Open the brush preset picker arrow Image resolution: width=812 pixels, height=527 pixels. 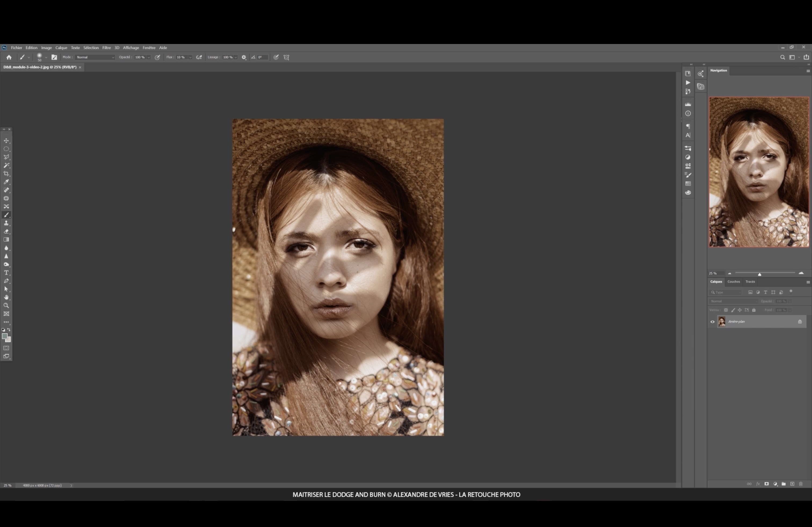pos(46,57)
